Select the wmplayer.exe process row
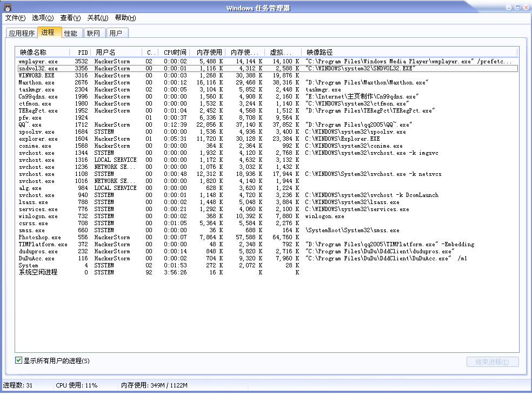This screenshot has width=532, height=394. pos(38,62)
